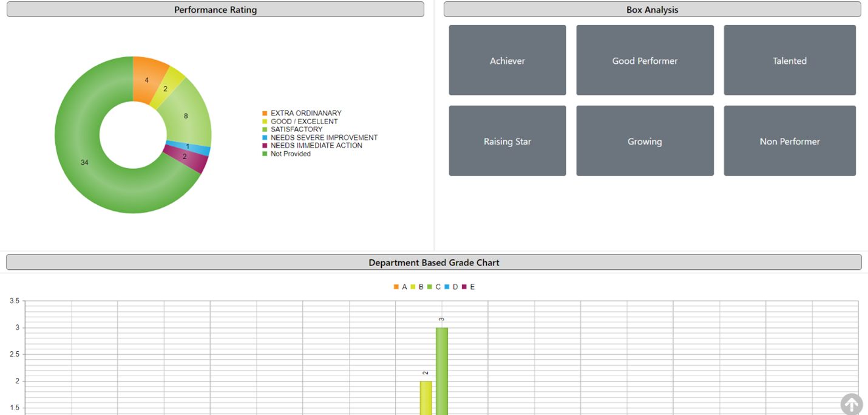
Task: Click the orange grade A legend swatch
Action: pyautogui.click(x=396, y=287)
